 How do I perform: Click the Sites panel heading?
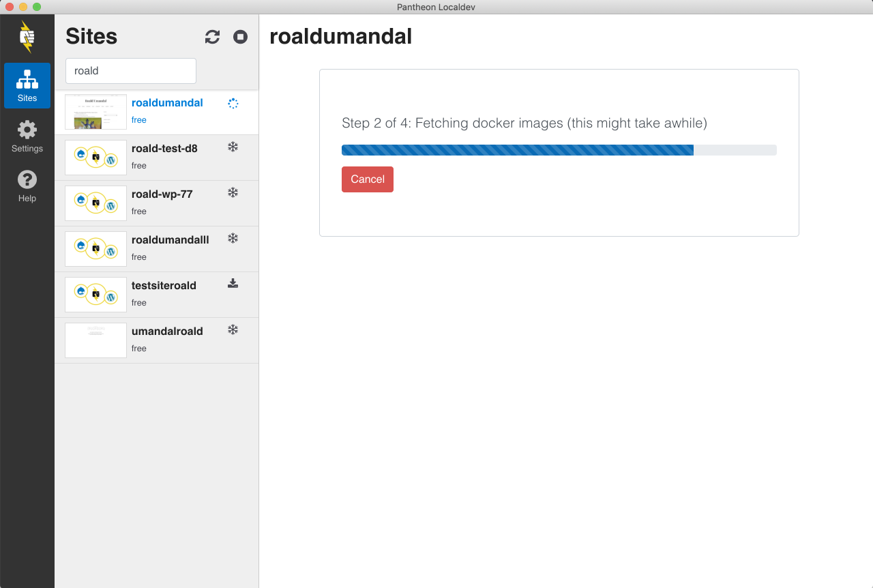coord(91,36)
